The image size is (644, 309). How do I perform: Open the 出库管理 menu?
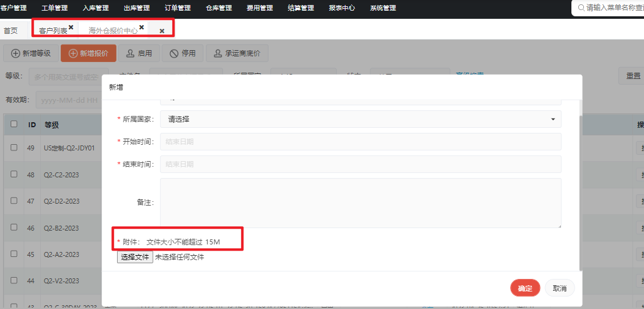pos(137,8)
